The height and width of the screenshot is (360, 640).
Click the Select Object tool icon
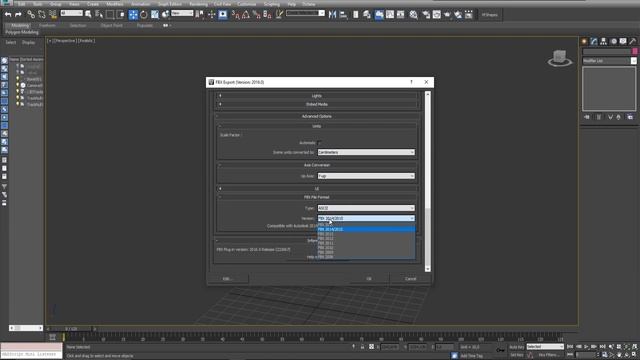pyautogui.click(x=88, y=15)
